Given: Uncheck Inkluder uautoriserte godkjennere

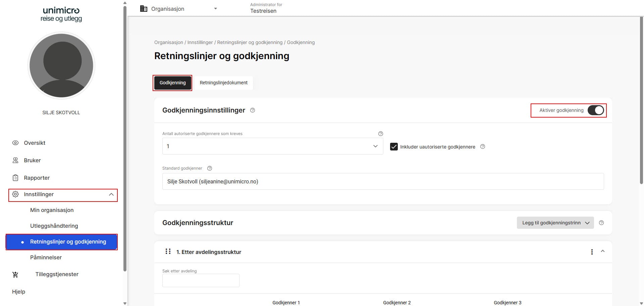Looking at the screenshot, I should 393,146.
